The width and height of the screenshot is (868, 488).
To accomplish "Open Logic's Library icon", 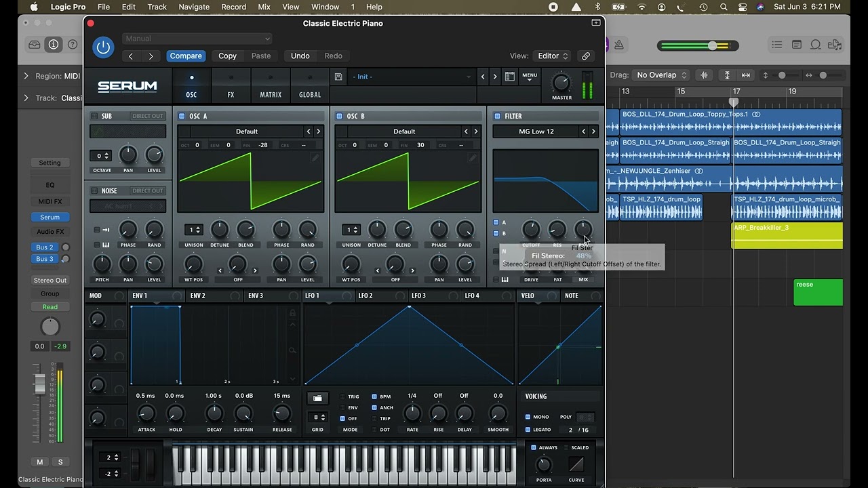I will pos(34,45).
